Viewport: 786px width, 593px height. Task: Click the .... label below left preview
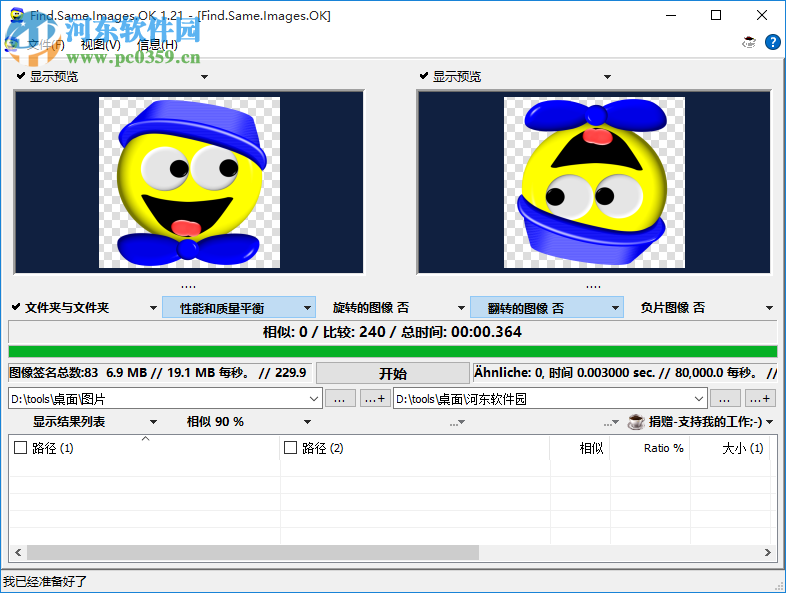point(188,286)
